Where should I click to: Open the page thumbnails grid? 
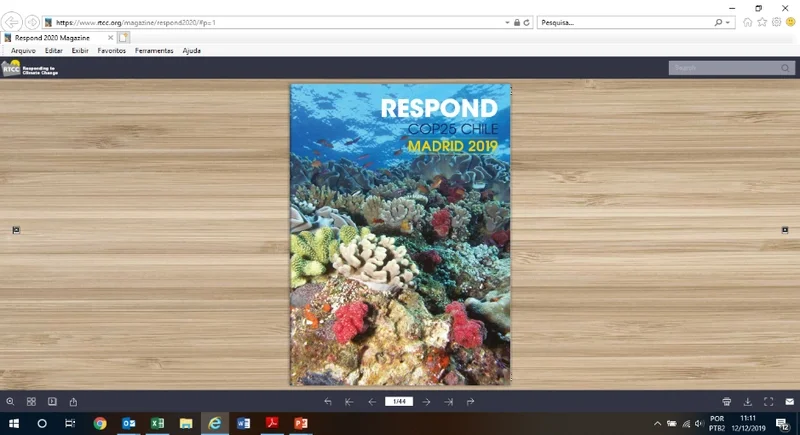[x=31, y=402]
